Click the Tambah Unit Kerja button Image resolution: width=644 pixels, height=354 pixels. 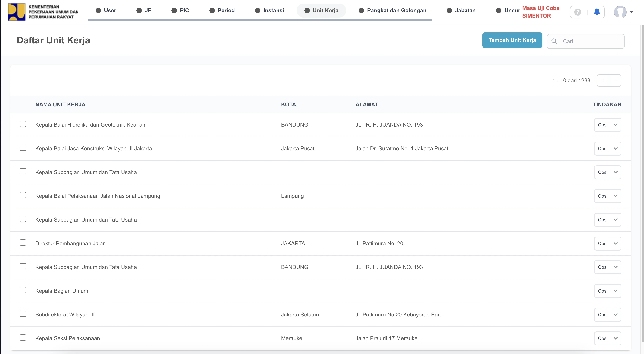coord(512,40)
